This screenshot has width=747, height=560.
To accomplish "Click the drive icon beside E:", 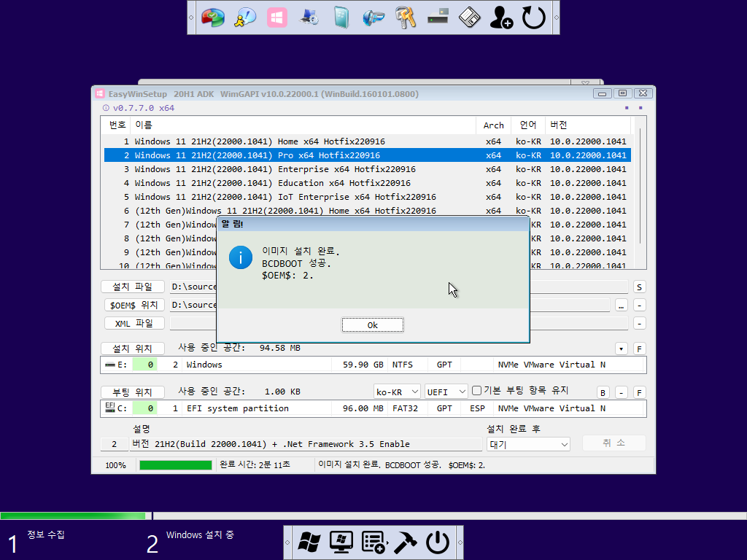I will tap(110, 365).
